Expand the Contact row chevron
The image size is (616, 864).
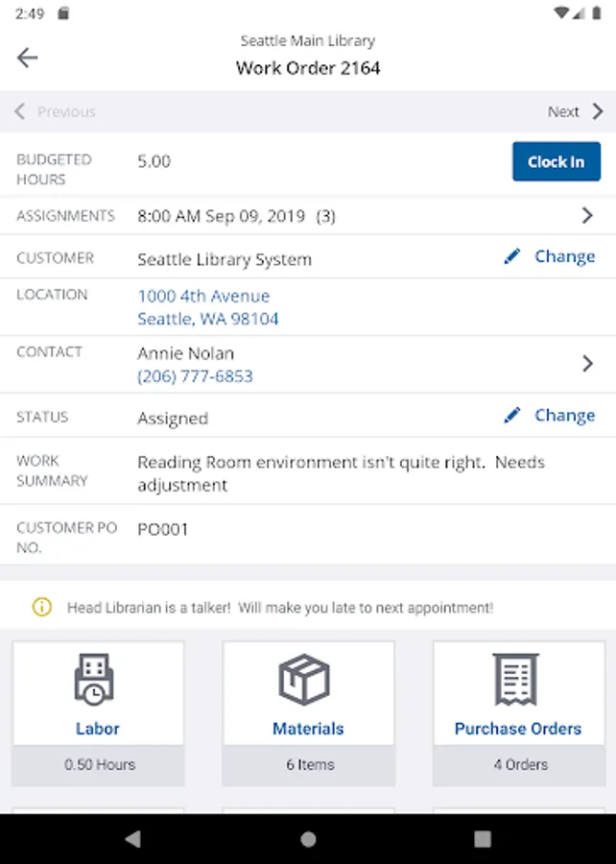[587, 364]
